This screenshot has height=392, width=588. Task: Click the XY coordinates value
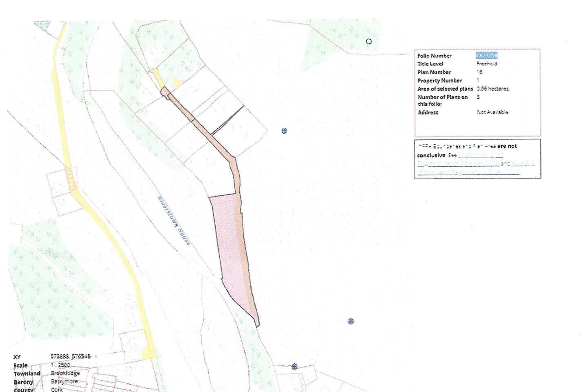click(x=70, y=356)
